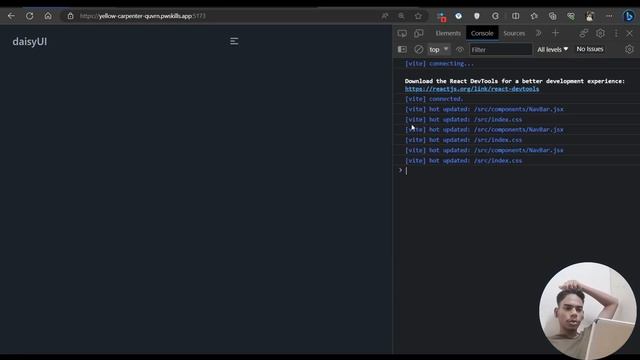640x360 pixels.
Task: Click the daisyUI brand link
Action: coord(30,42)
